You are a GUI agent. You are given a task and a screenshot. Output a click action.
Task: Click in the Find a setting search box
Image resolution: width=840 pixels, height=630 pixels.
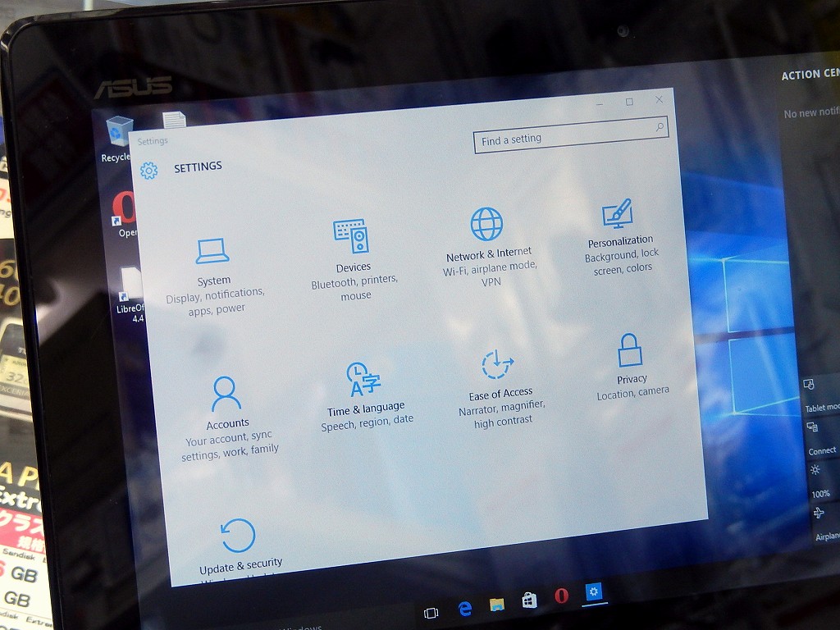coord(571,135)
